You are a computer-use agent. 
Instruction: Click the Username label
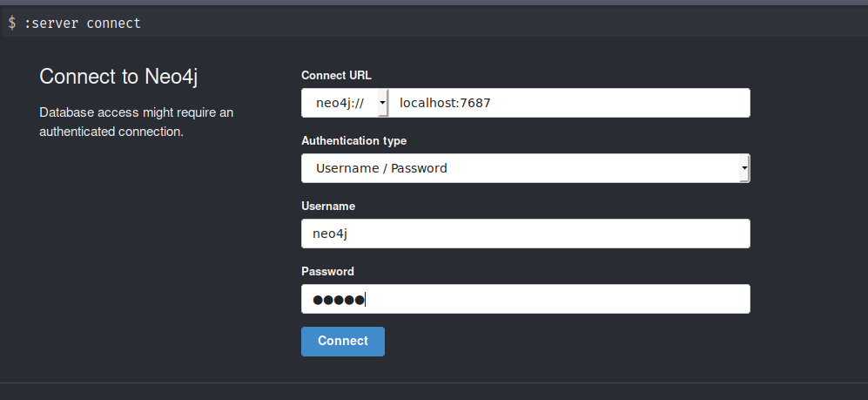tap(328, 206)
